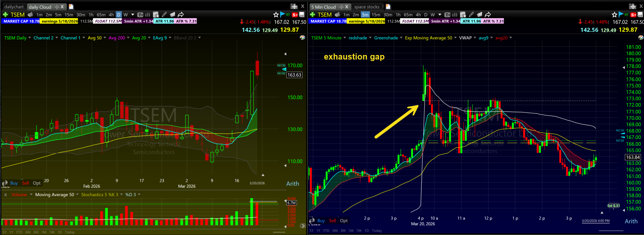The height and width of the screenshot is (235, 644).
Task: Select the pencil drawing tool in right chart
Action: point(471,14)
